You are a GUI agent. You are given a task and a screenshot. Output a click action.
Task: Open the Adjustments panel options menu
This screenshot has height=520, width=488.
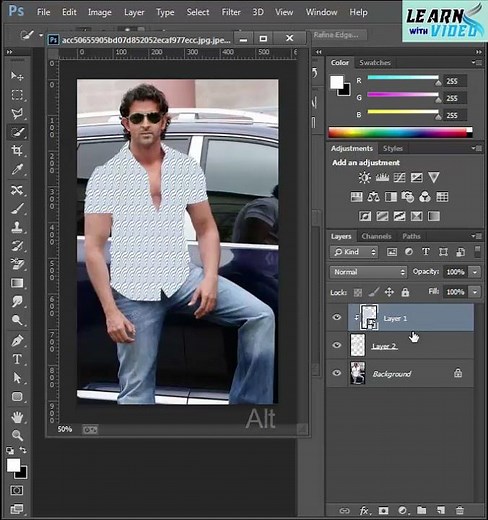pyautogui.click(x=477, y=148)
